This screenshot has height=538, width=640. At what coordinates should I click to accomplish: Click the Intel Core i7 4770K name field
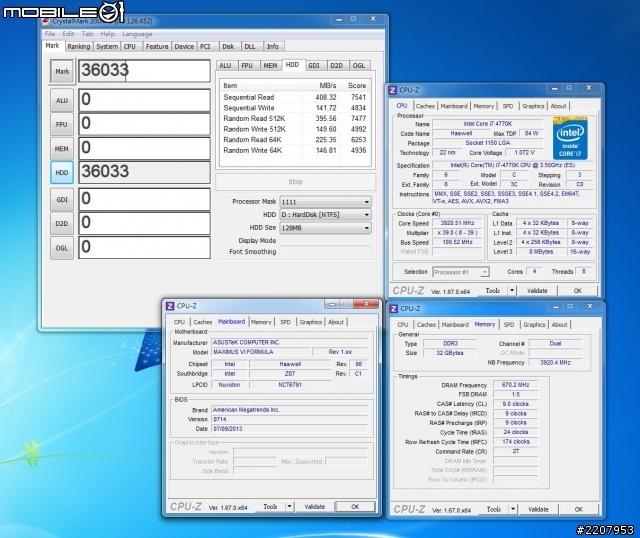pyautogui.click(x=487, y=124)
